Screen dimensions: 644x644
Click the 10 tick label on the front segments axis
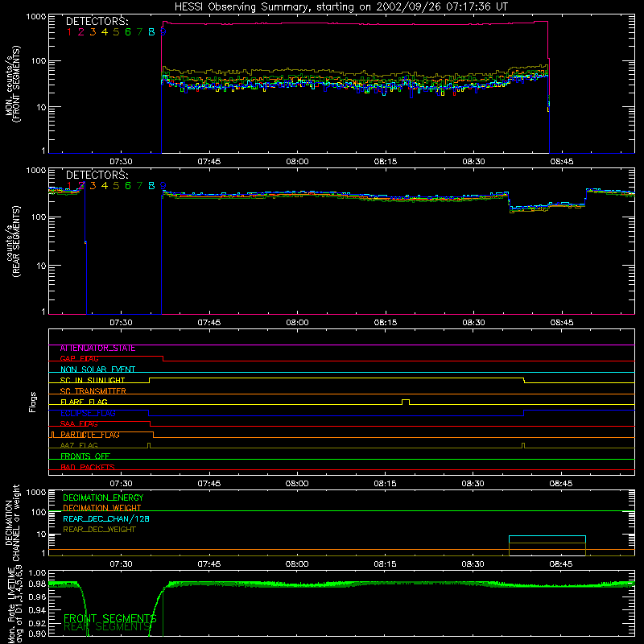40,107
